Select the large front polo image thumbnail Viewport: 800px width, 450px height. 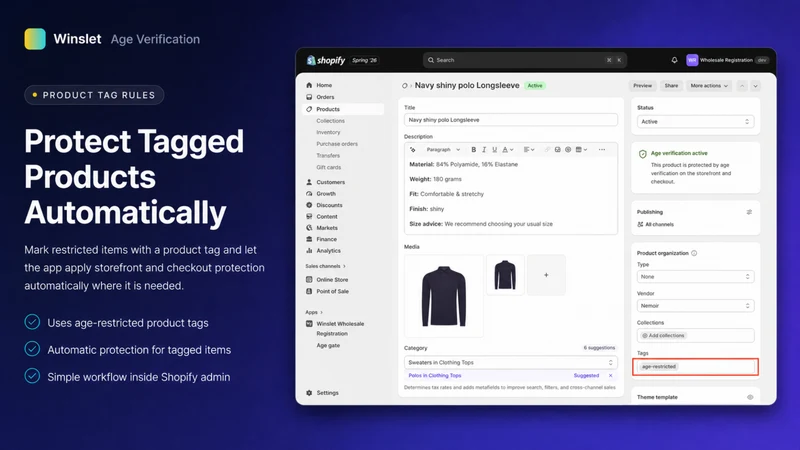[x=444, y=296]
